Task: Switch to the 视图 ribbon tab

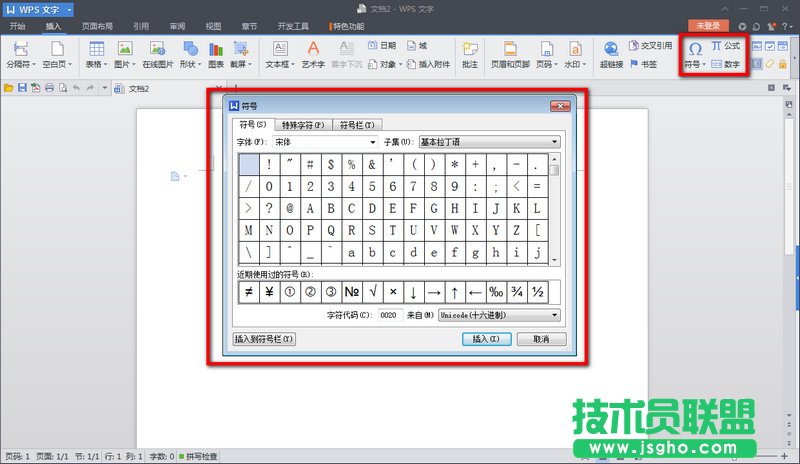Action: [x=213, y=26]
